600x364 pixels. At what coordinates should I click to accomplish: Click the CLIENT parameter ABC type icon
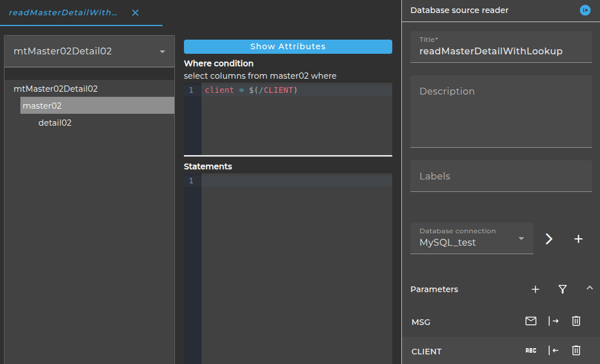click(531, 350)
